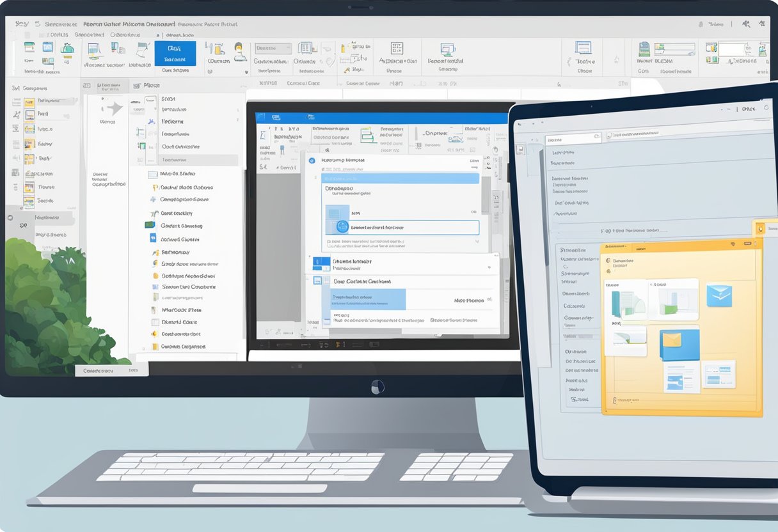Click the search field at tablet window top
Viewport: 778px width, 532px height.
point(573,139)
